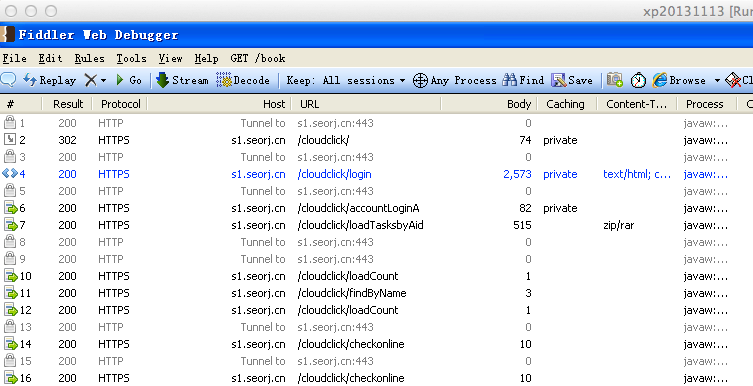Click the text/html content type cell

point(637,174)
